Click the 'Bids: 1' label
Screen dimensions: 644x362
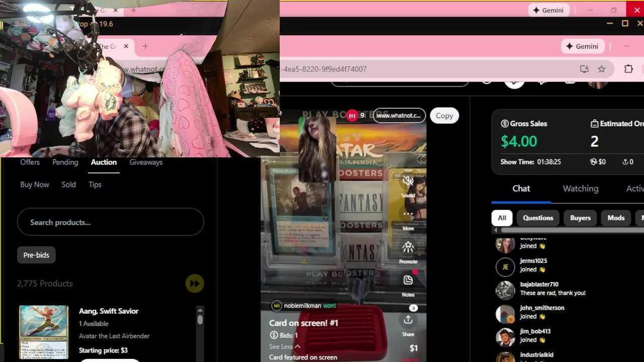click(x=289, y=335)
